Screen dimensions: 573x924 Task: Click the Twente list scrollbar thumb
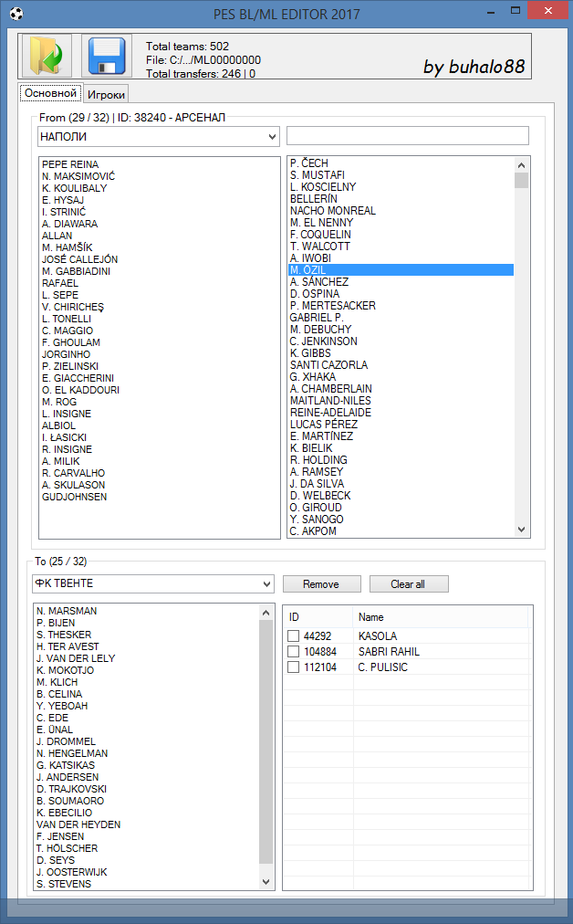(266, 741)
